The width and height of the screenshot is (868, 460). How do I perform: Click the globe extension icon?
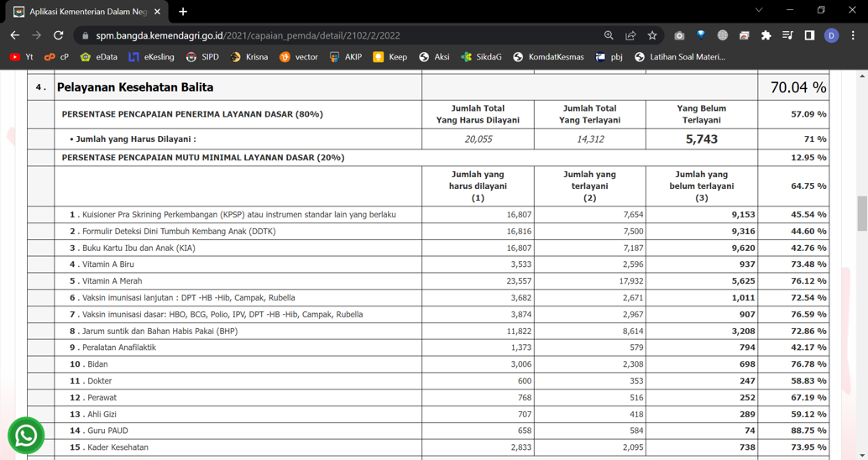click(x=723, y=35)
